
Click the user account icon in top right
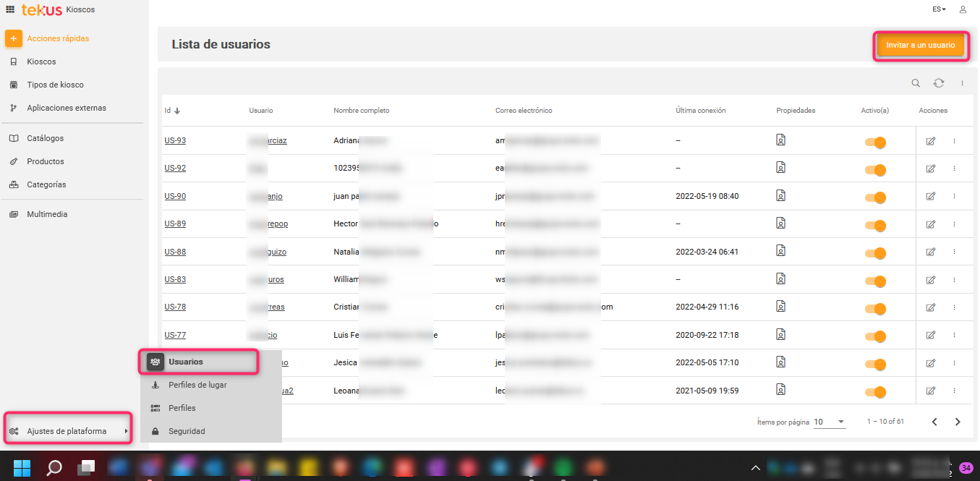coord(963,9)
